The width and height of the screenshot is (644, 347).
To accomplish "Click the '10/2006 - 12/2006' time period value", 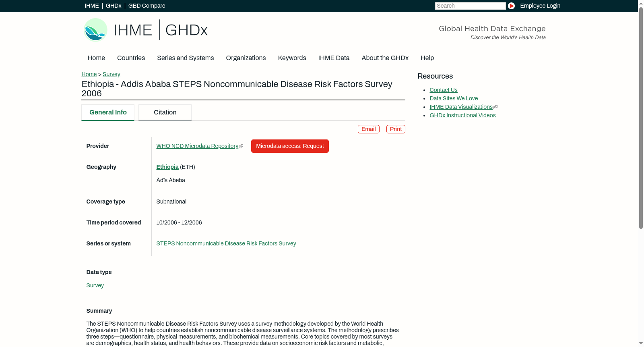I will (x=179, y=222).
